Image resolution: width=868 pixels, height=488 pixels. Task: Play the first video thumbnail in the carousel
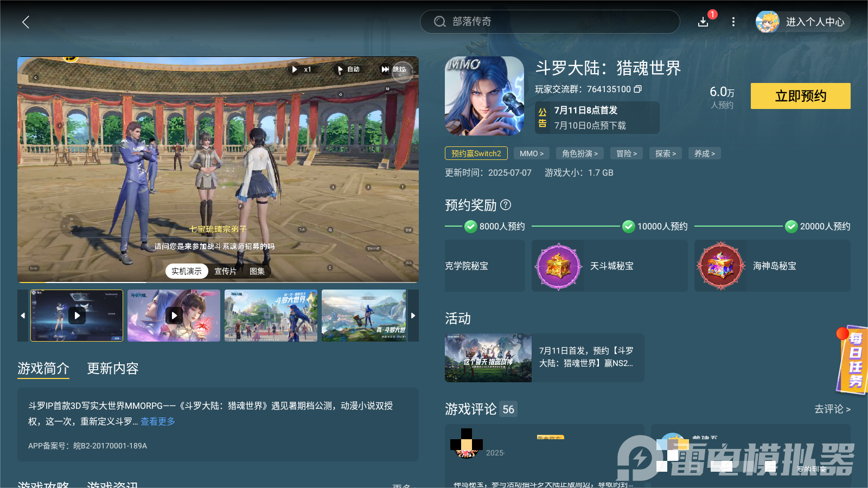pyautogui.click(x=76, y=316)
